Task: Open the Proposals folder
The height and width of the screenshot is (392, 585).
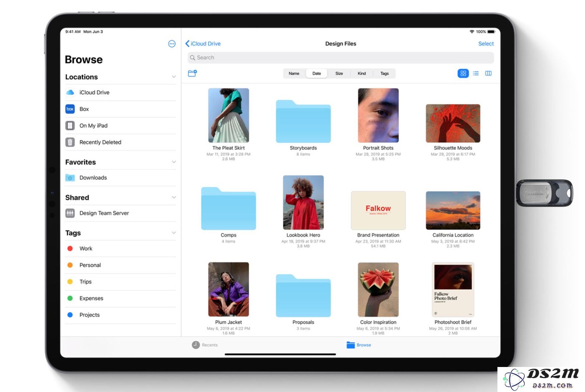Action: 303,296
